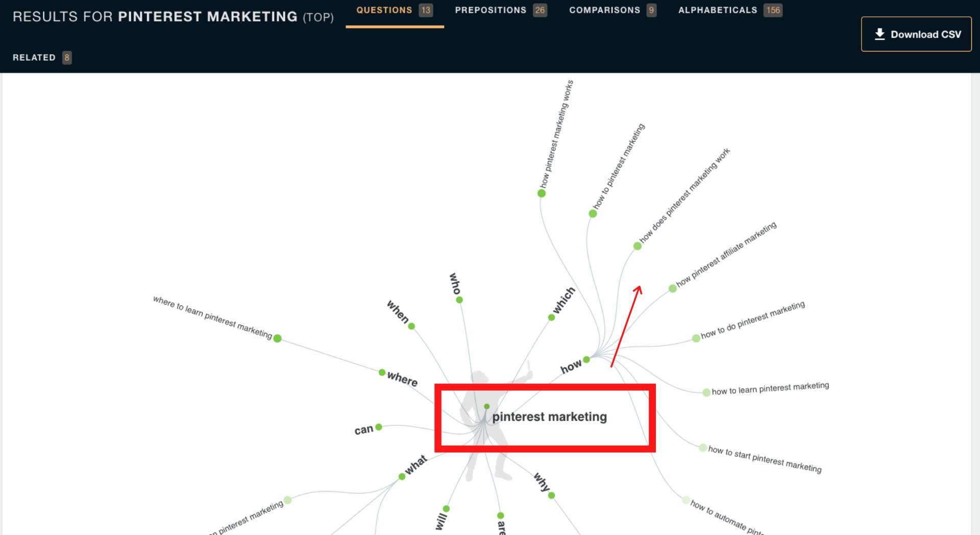Click the green dot beside 'what'
Image resolution: width=980 pixels, height=535 pixels.
click(x=402, y=476)
